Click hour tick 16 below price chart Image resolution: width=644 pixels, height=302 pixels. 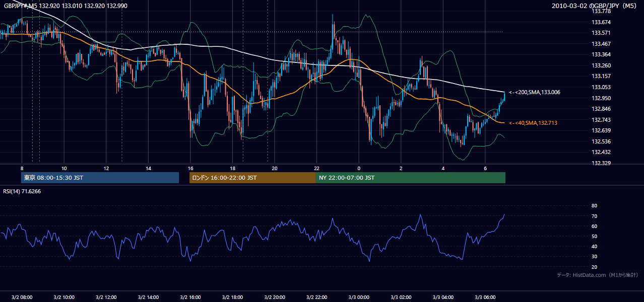point(190,168)
